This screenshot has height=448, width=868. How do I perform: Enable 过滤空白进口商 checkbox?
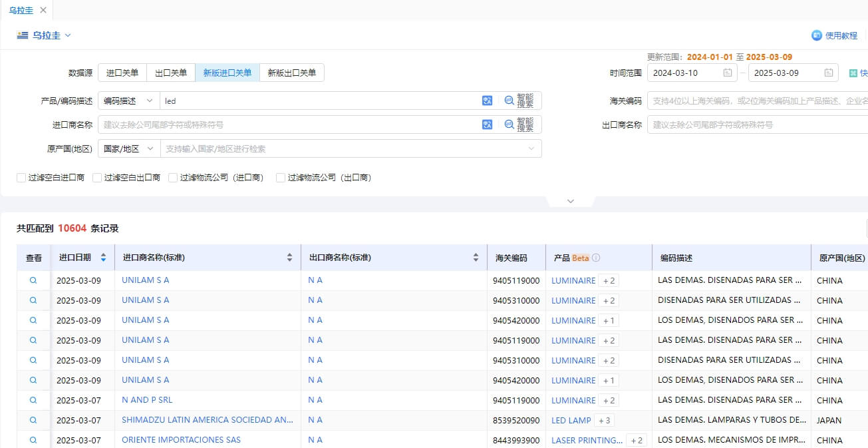[21, 178]
